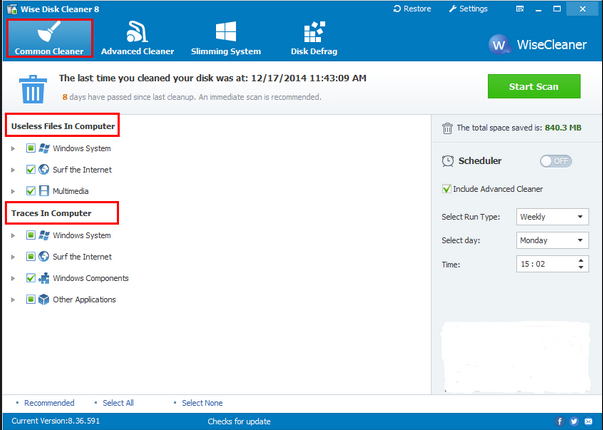Turn on the Scheduler switch
The image size is (603, 430).
click(556, 161)
